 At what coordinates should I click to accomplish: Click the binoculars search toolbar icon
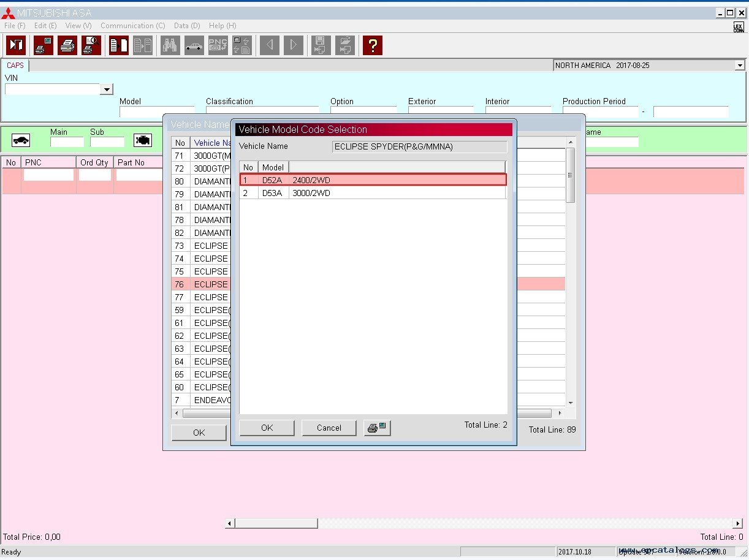tap(170, 45)
